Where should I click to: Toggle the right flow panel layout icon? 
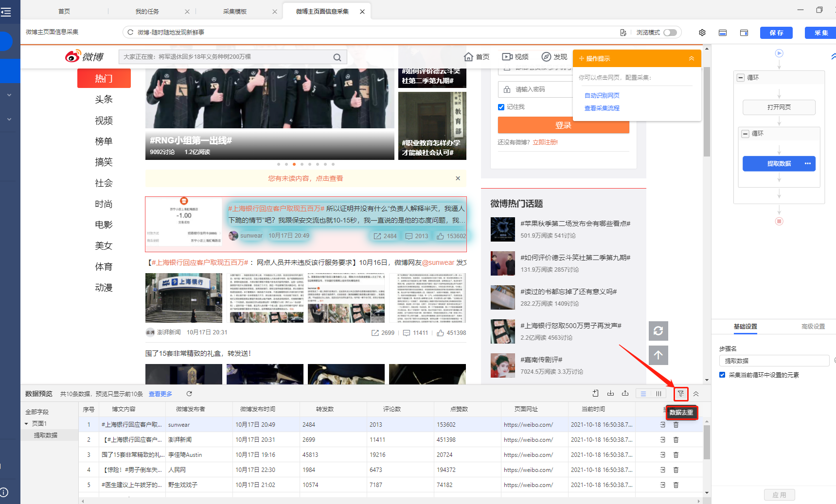[x=744, y=33]
